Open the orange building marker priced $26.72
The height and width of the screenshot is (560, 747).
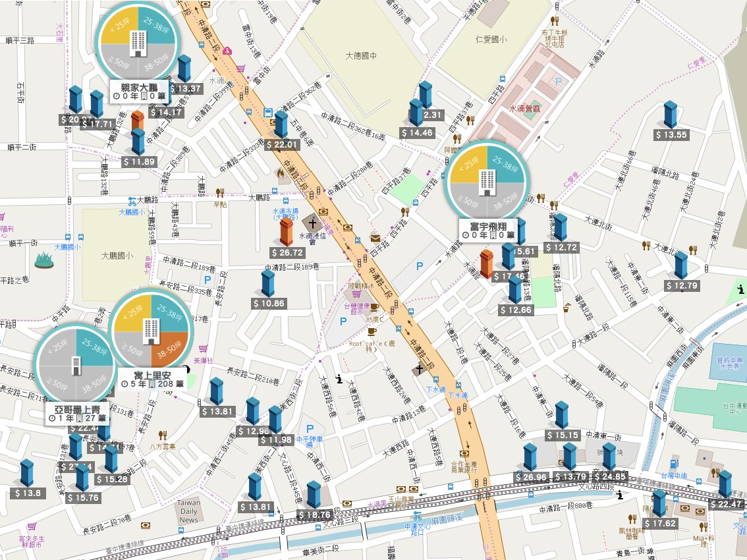(x=287, y=232)
